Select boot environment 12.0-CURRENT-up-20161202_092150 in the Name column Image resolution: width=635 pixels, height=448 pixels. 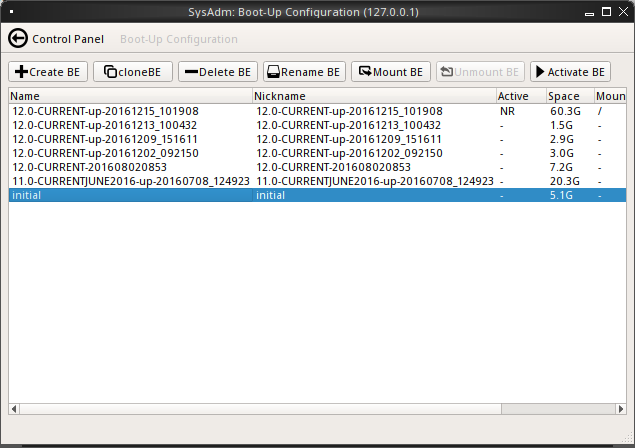[x=105, y=153]
